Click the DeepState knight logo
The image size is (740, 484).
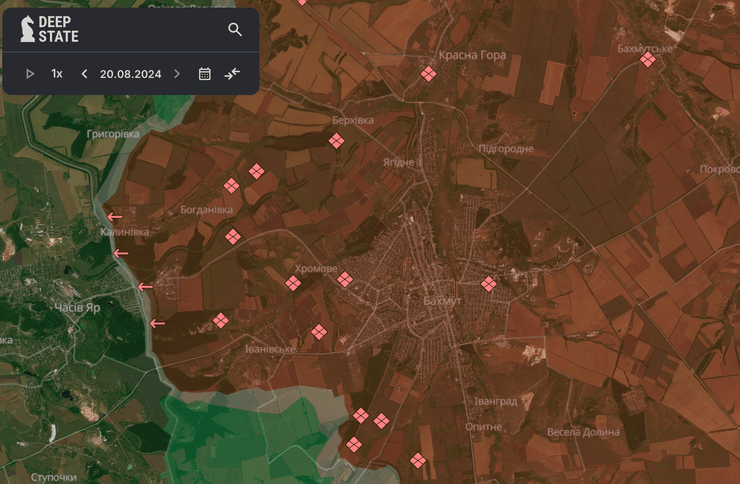click(27, 30)
